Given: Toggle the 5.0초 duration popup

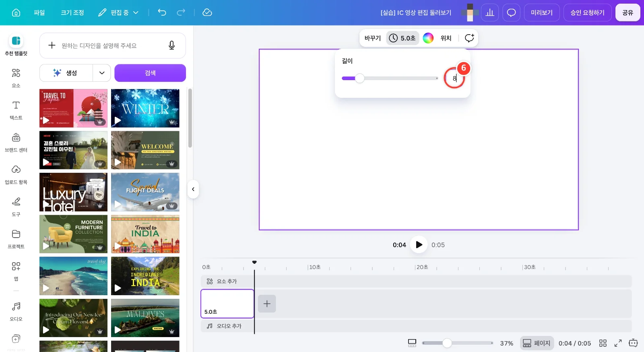Looking at the screenshot, I should coord(402,38).
